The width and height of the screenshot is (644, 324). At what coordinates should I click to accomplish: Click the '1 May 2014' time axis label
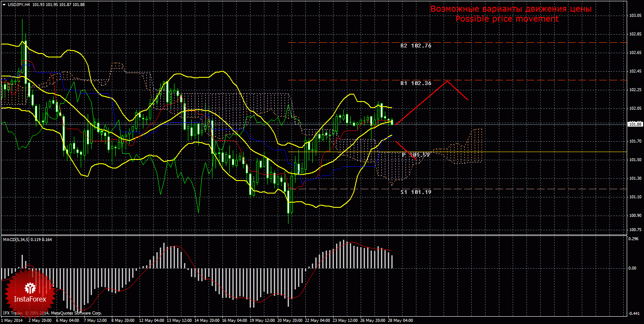[x=12, y=321]
